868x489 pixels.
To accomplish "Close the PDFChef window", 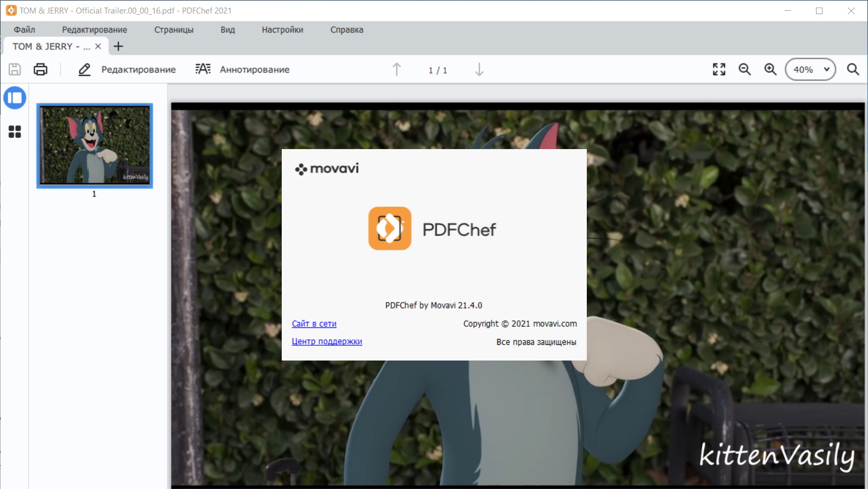I will click(x=851, y=10).
